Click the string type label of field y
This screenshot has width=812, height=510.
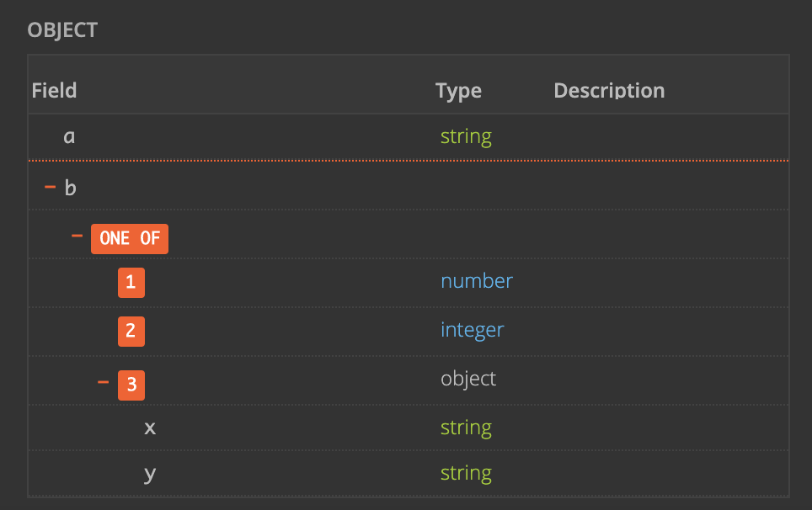tap(466, 472)
